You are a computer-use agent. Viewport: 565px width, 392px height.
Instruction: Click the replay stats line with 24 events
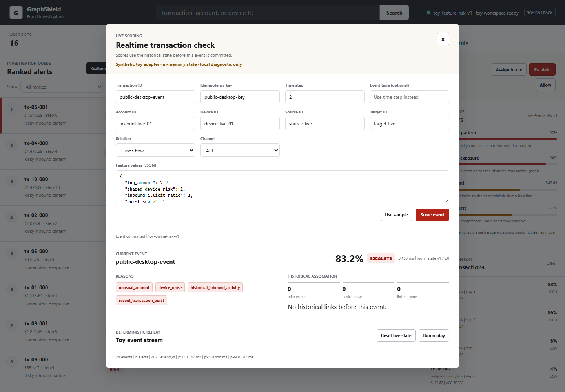point(184,357)
